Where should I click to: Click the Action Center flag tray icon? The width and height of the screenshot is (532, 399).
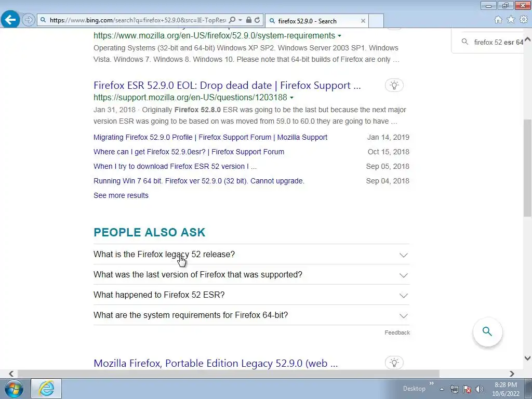click(467, 389)
